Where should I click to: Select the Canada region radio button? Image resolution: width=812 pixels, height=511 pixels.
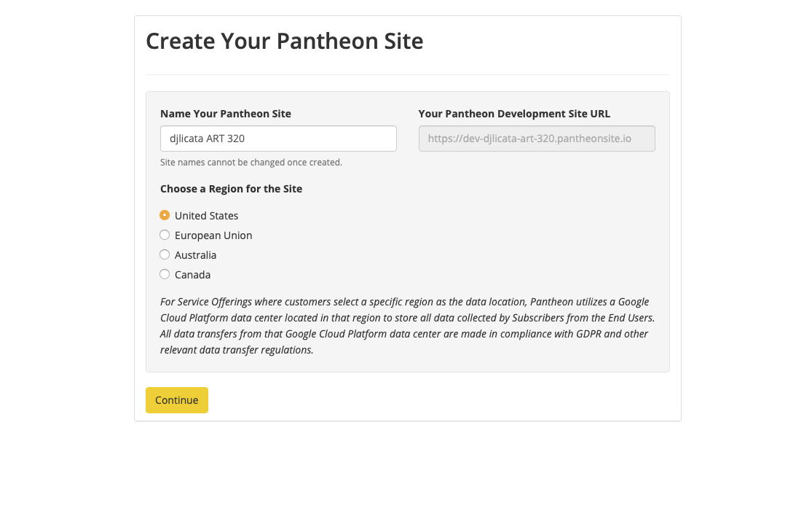tap(165, 274)
